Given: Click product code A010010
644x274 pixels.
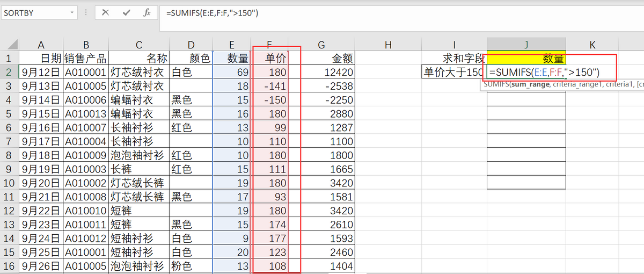Looking at the screenshot, I should (x=86, y=210).
